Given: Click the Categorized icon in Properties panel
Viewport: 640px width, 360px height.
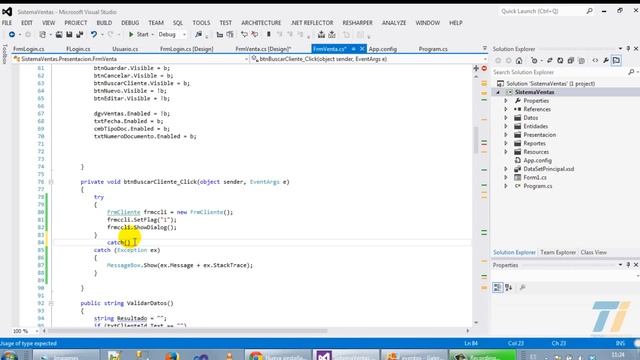Looking at the screenshot, I should click(498, 288).
